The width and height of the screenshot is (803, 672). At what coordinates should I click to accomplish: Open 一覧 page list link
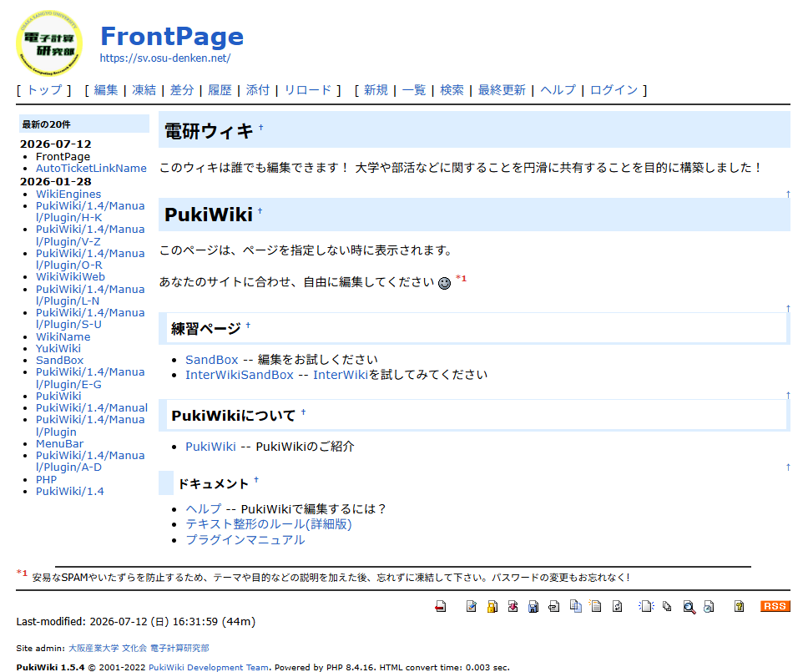[x=414, y=90]
